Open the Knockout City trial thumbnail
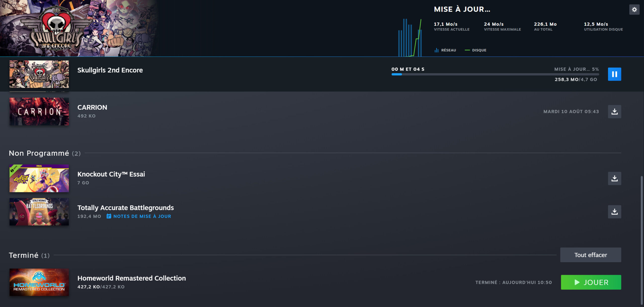Screen dimensions: 644x307 (39, 178)
